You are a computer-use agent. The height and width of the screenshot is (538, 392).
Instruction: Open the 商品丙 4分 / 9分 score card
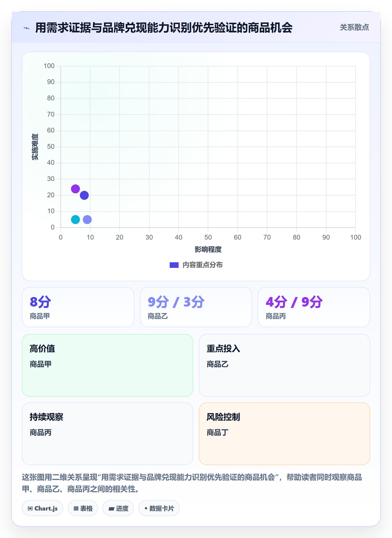click(314, 307)
